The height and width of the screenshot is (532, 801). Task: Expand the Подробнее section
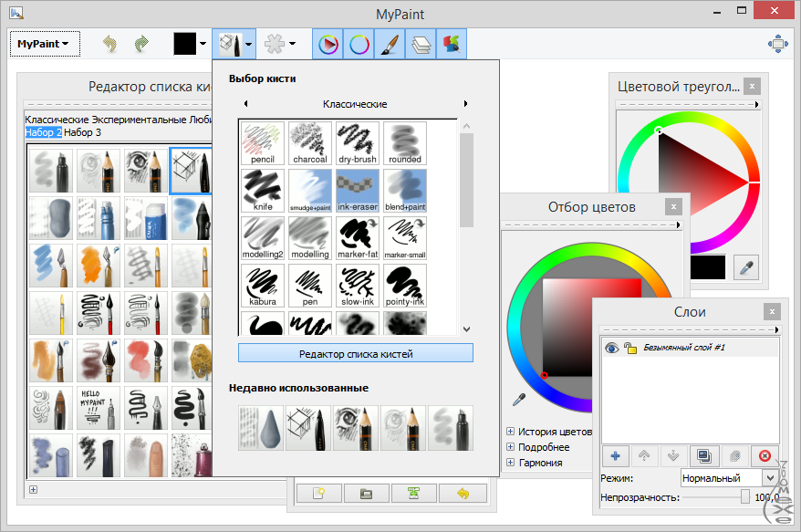click(x=510, y=446)
